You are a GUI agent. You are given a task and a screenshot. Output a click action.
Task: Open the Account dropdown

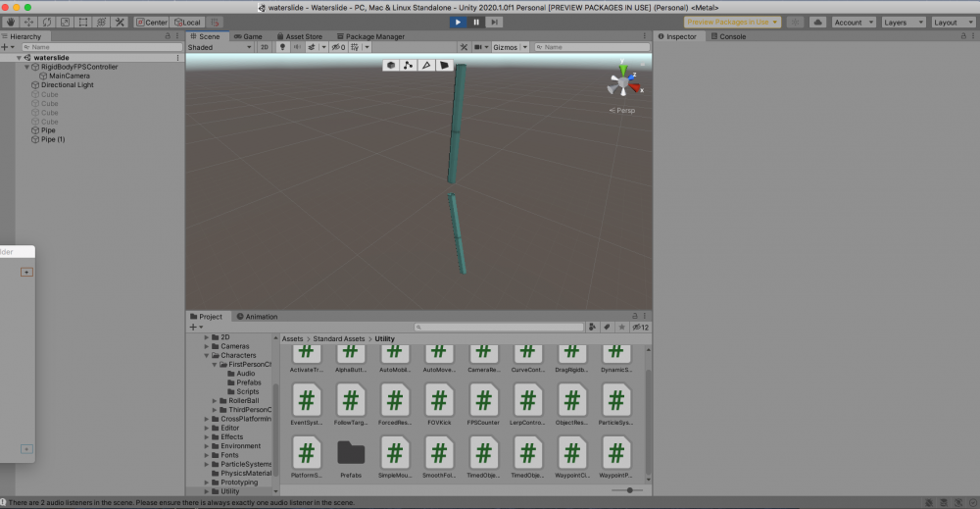pos(853,22)
